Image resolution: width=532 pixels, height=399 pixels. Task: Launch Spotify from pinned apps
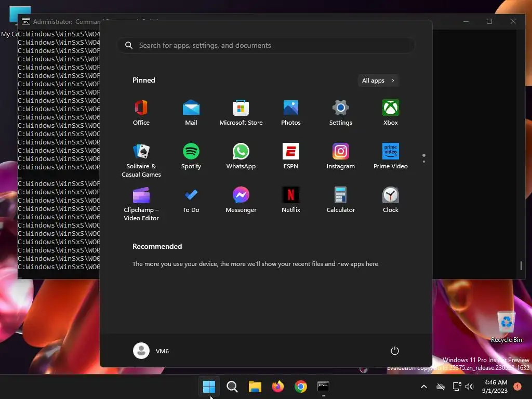pyautogui.click(x=191, y=157)
